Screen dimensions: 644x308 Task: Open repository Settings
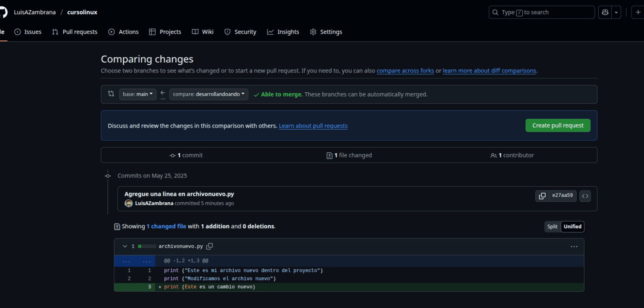coord(326,31)
